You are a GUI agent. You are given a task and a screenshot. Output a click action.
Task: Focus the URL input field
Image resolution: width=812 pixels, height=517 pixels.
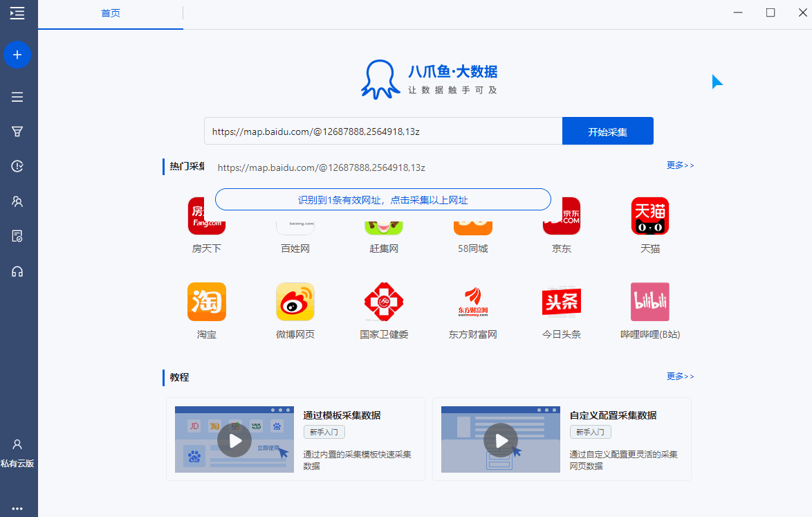point(383,131)
